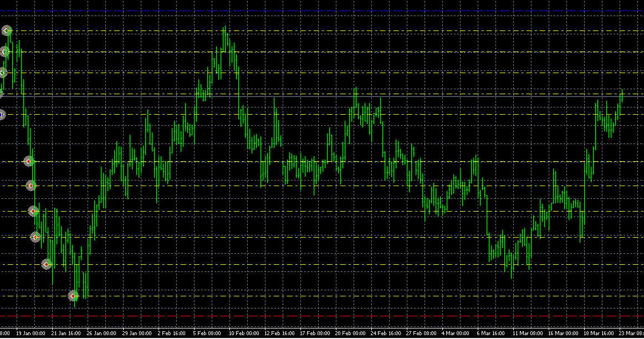Click the 21 Jan 16:00 time label
Image resolution: width=644 pixels, height=339 pixels.
click(x=66, y=333)
